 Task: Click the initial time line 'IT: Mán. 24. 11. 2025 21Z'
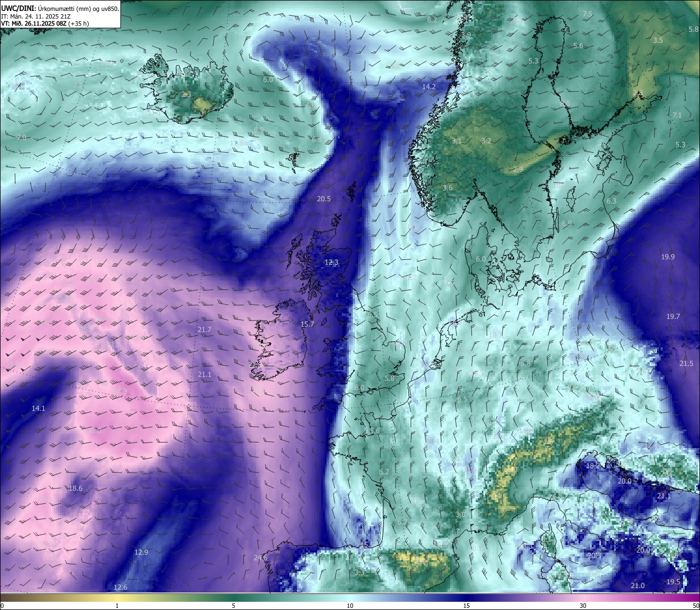[36, 16]
